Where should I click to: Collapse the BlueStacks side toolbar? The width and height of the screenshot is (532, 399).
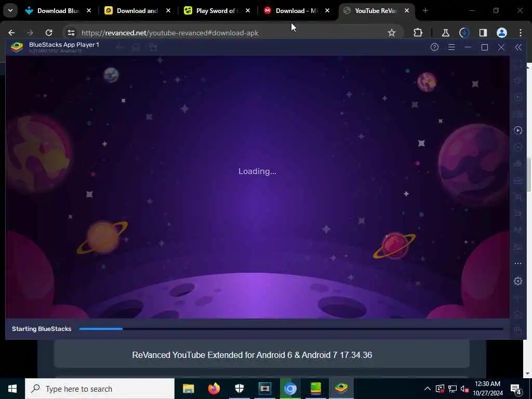[x=518, y=47]
